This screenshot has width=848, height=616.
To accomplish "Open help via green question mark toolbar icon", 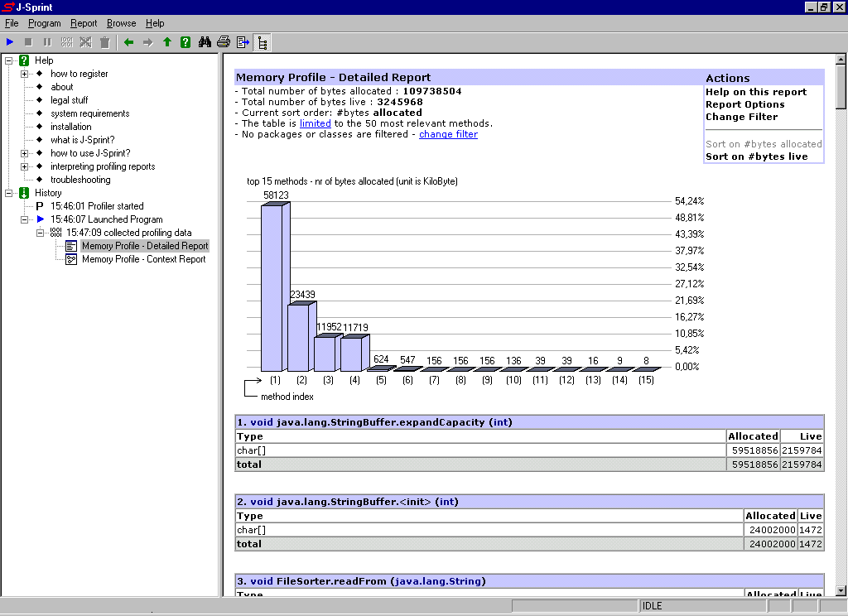I will (185, 42).
